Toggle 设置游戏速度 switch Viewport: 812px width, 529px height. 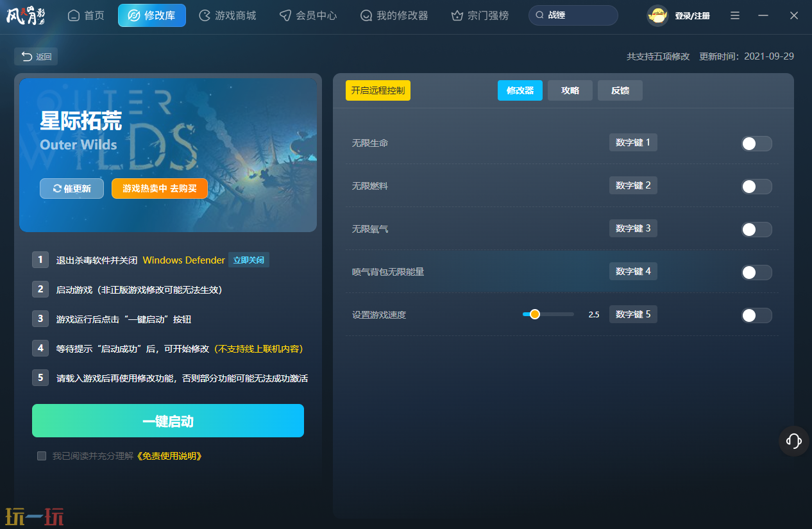click(x=756, y=315)
